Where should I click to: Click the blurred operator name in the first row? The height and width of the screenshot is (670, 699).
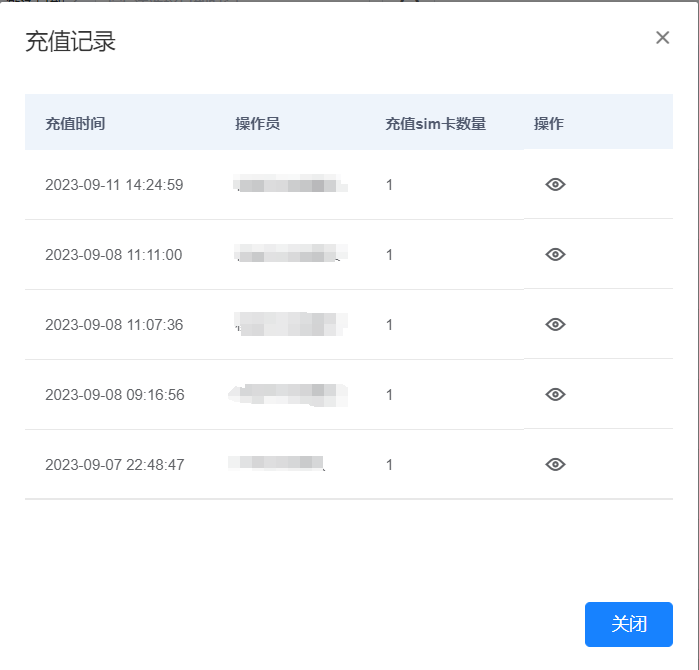point(290,185)
